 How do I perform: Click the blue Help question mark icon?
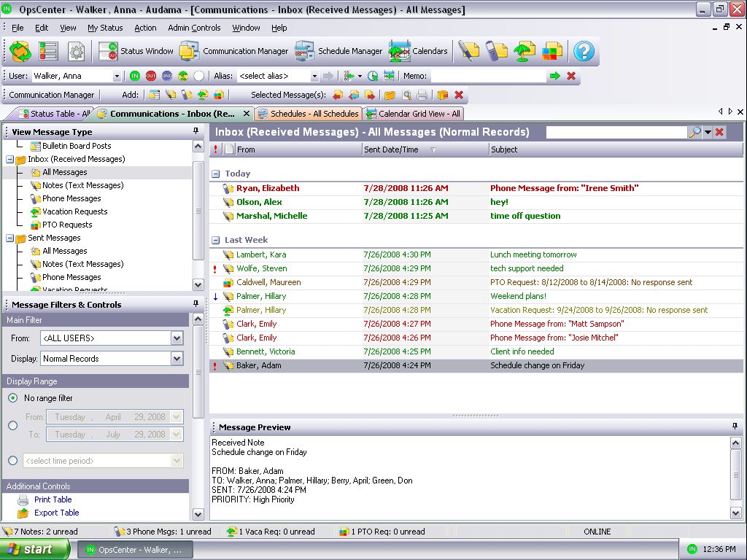(584, 51)
